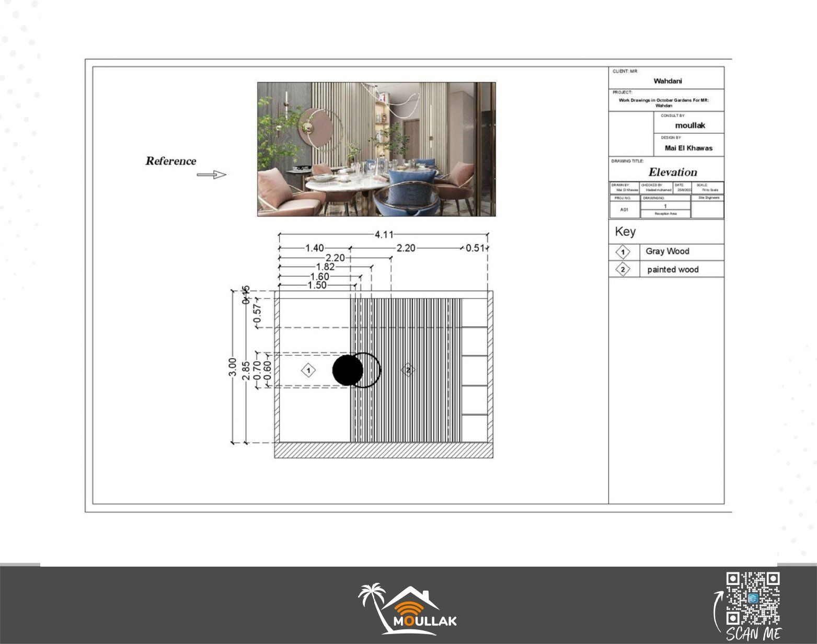Click diamond tag 2 on the slatted panel
The image size is (817, 644).
tap(408, 371)
